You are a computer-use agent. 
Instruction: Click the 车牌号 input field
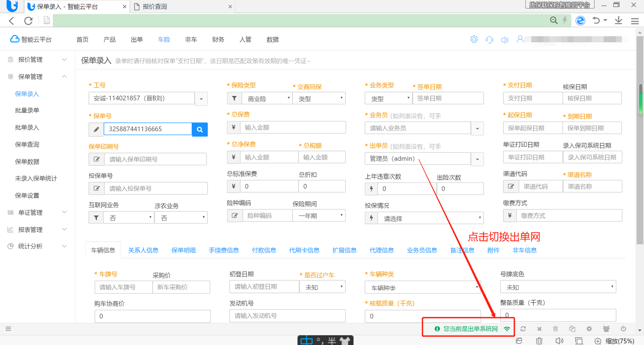[123, 287]
